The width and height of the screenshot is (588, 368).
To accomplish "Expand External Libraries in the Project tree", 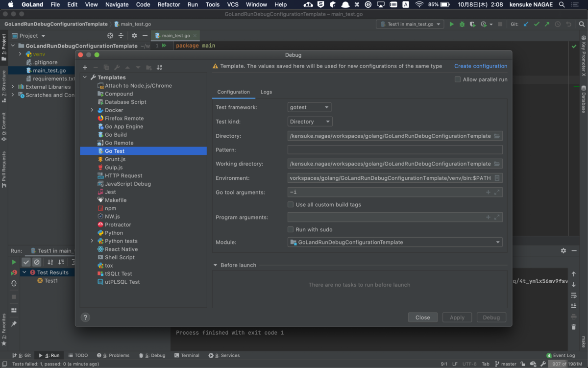I will point(13,87).
